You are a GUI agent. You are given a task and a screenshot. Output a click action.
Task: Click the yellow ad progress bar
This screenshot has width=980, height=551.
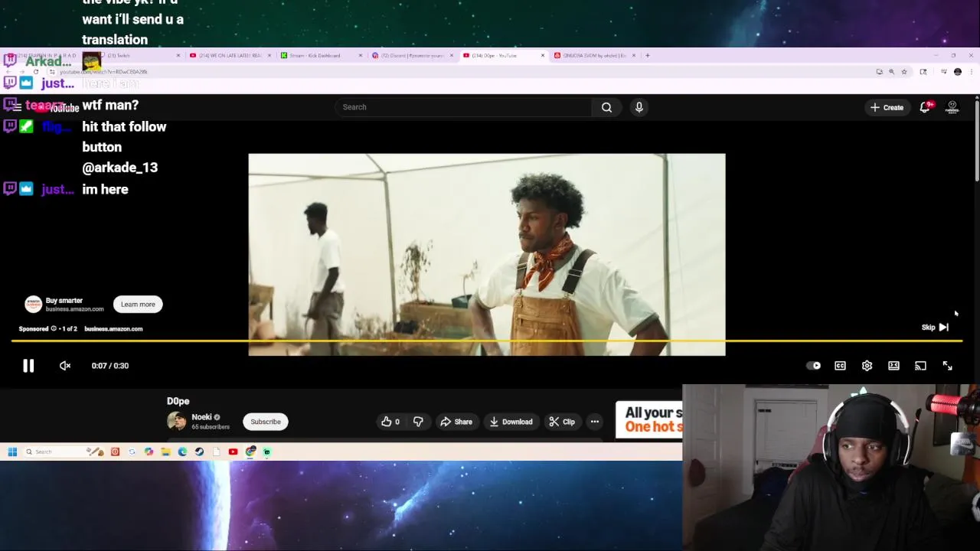tap(486, 341)
